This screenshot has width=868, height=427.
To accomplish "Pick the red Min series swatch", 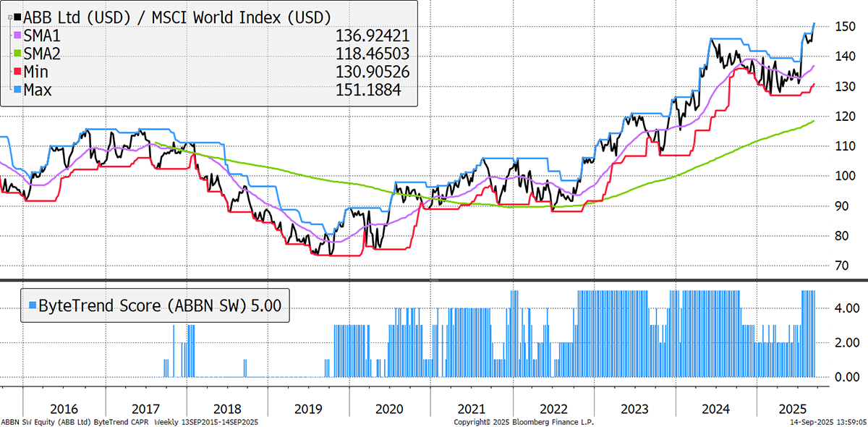I will (x=17, y=72).
